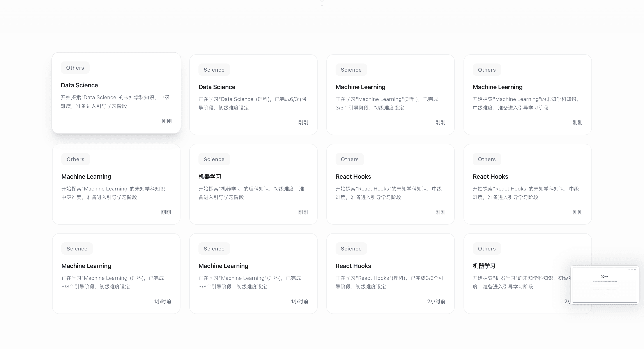
Task: Click Science tag on the Data Science card
Action: pyautogui.click(x=214, y=70)
